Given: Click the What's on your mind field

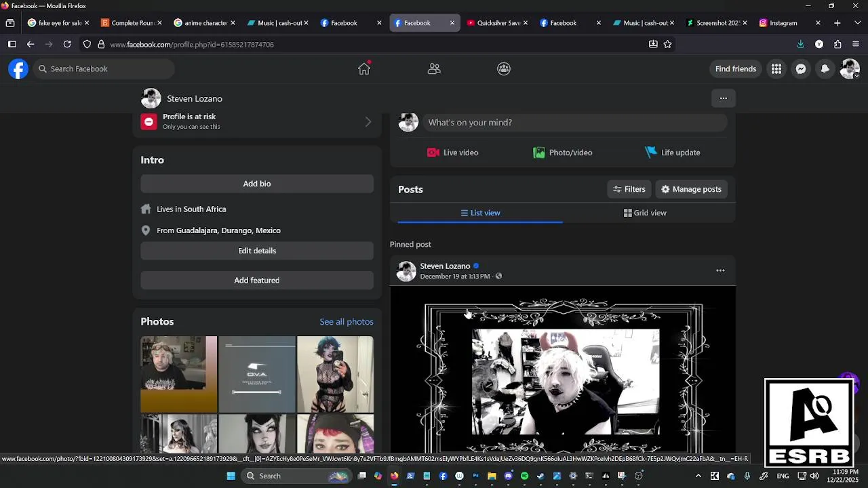Looking at the screenshot, I should (574, 122).
